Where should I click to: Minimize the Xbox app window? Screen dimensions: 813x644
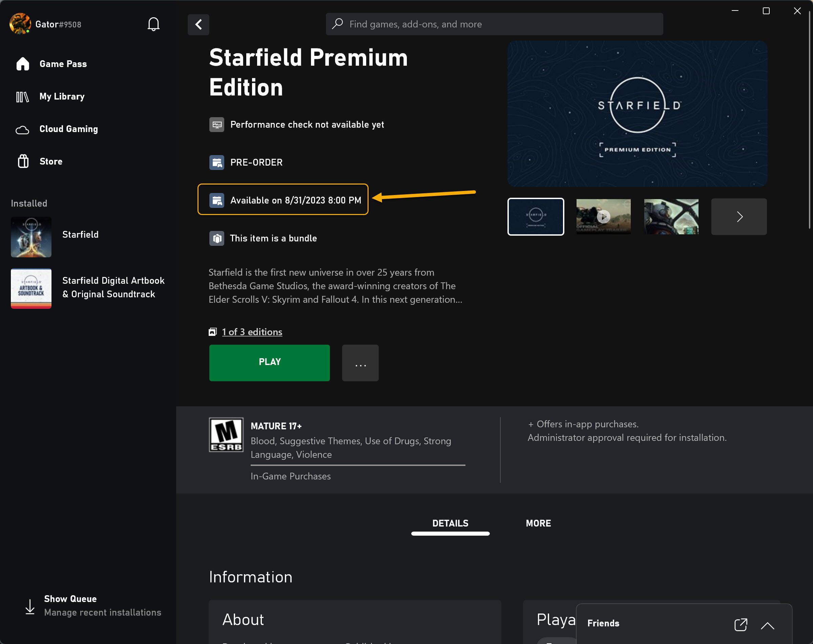coord(735,11)
